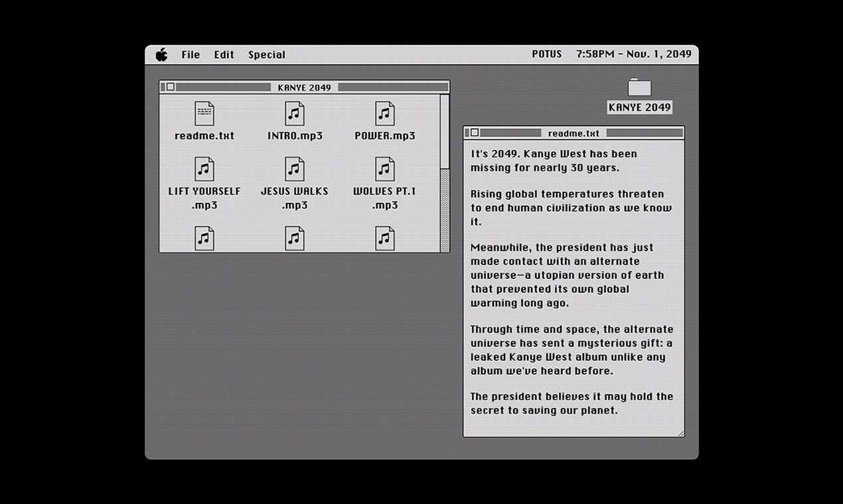Click the paragraph starting "The president believes"
The image size is (843, 504).
coord(572,403)
